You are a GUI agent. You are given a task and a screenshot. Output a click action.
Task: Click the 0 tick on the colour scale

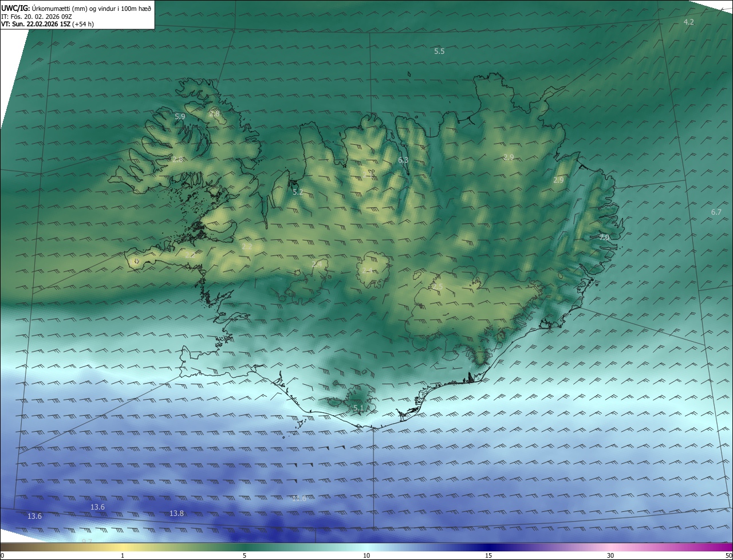(x=2, y=556)
